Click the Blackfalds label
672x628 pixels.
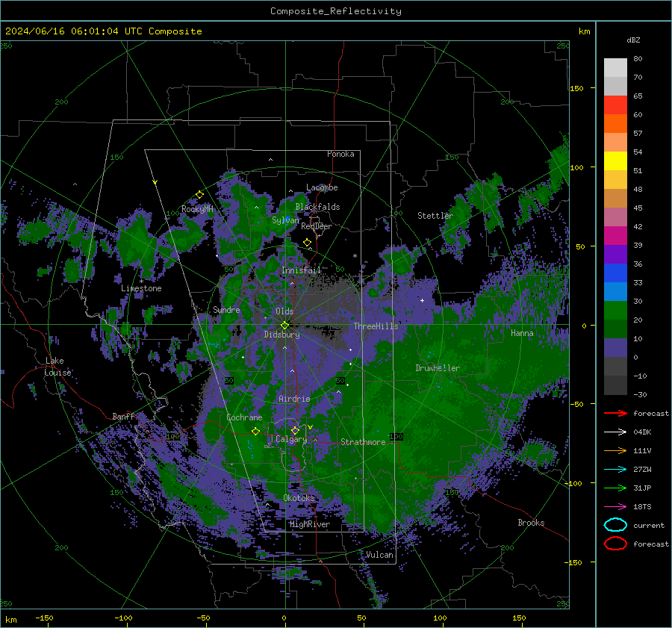[x=317, y=207]
